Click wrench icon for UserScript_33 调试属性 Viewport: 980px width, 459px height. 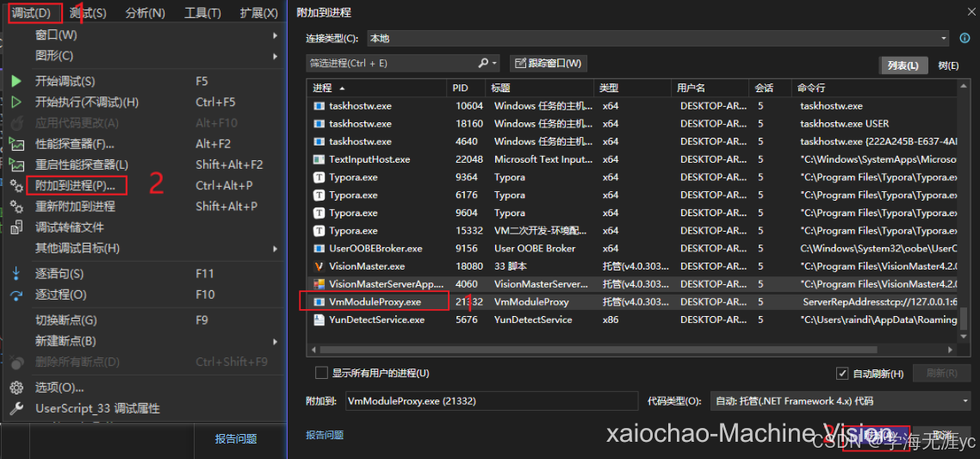[16, 408]
